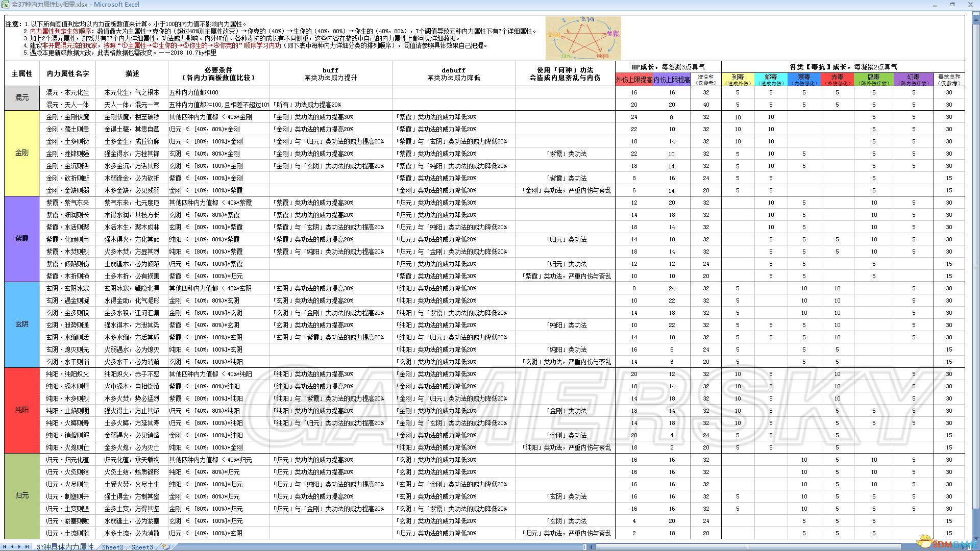Image resolution: width=980 pixels, height=551 pixels.
Task: Select the cyan 郁毒 header cell
Action: click(771, 79)
